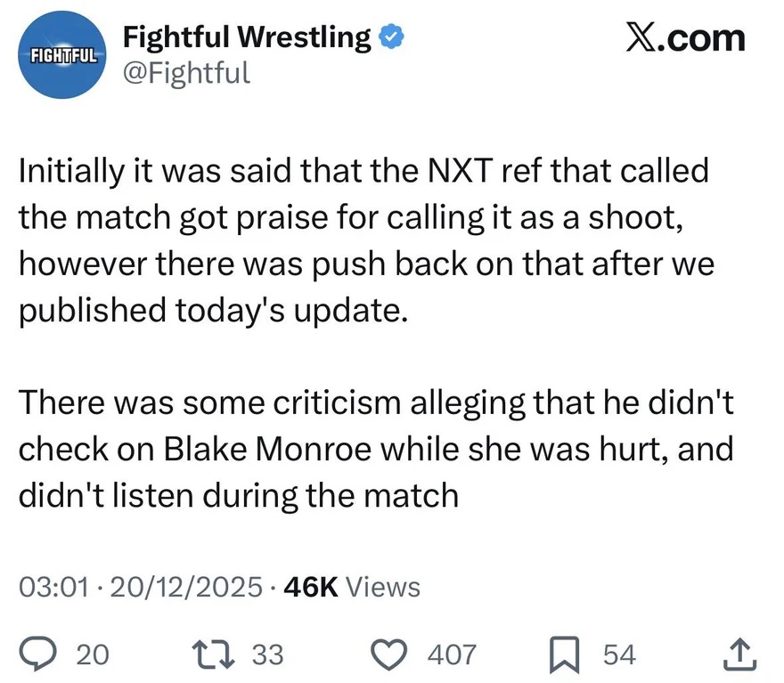784x683 pixels.
Task: Open the share upload icon
Action: point(740,654)
